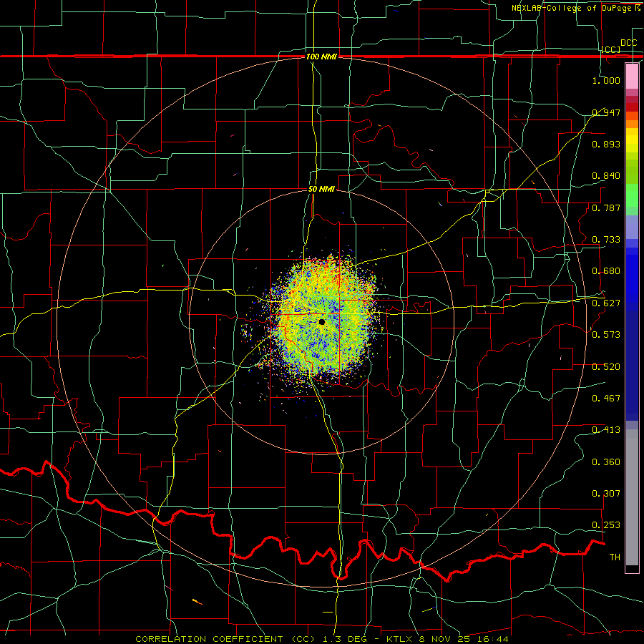The width and height of the screenshot is (644, 644).
Task: Click the "KTLX" station ID in caption
Action: point(401,639)
